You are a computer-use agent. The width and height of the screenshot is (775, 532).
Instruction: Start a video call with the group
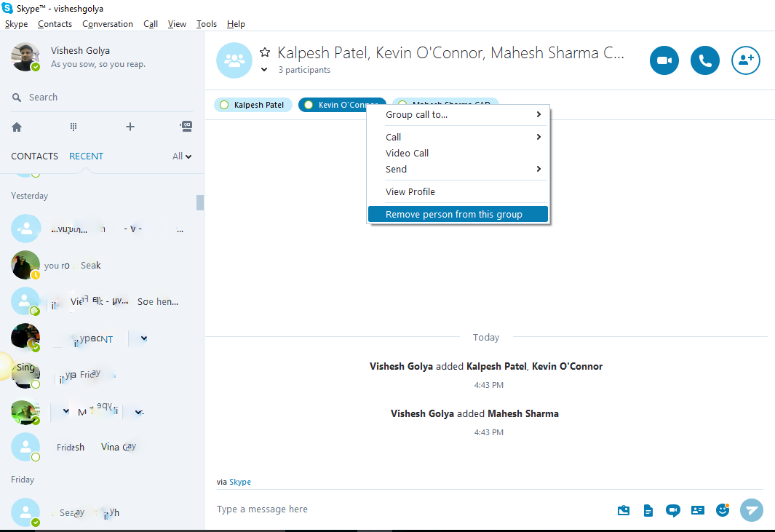coord(664,60)
